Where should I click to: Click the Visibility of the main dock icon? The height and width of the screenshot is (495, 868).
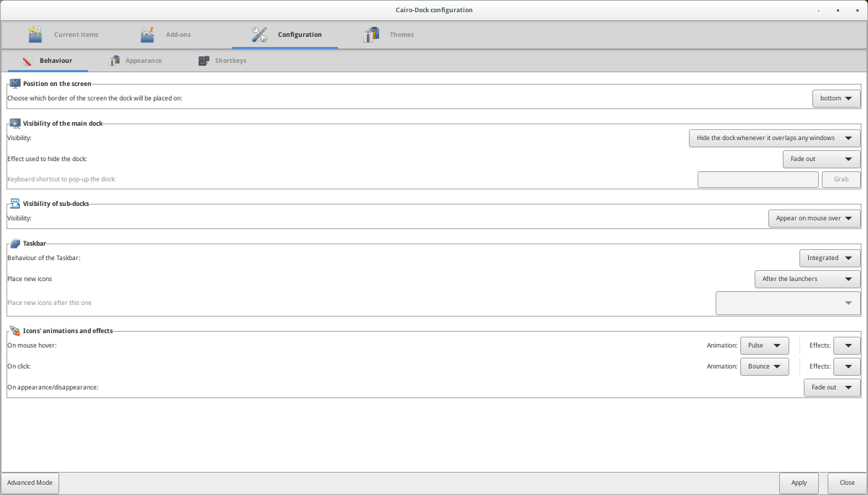[x=15, y=124]
